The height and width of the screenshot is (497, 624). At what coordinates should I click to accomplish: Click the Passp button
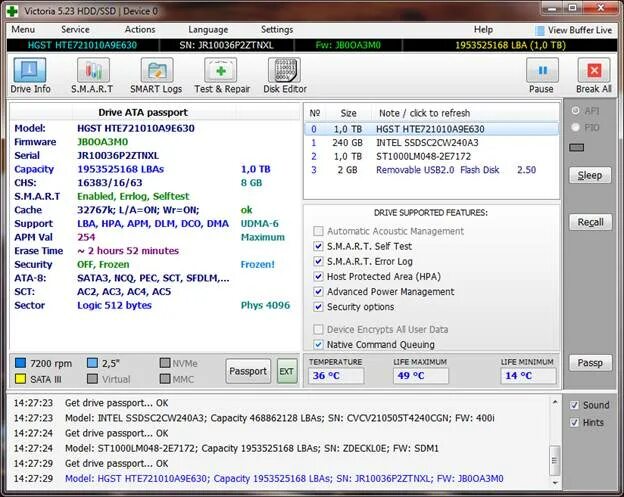pyautogui.click(x=590, y=363)
